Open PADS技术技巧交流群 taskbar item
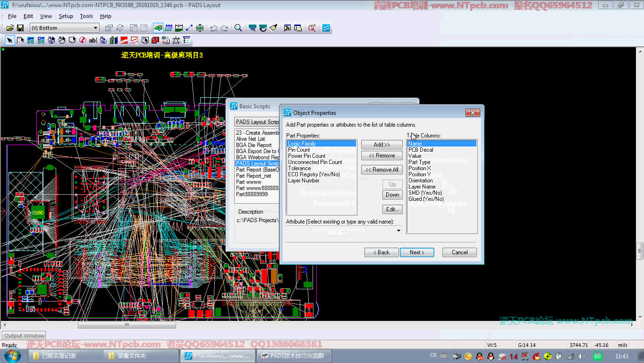 (x=294, y=356)
